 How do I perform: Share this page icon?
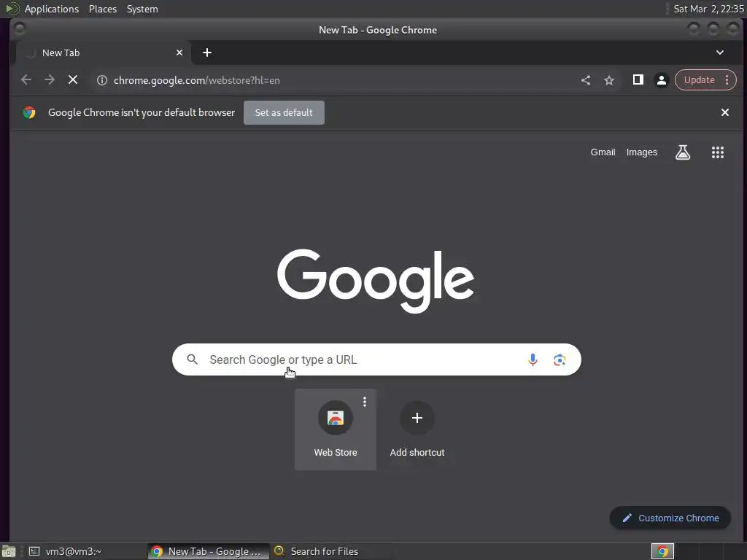click(x=586, y=80)
